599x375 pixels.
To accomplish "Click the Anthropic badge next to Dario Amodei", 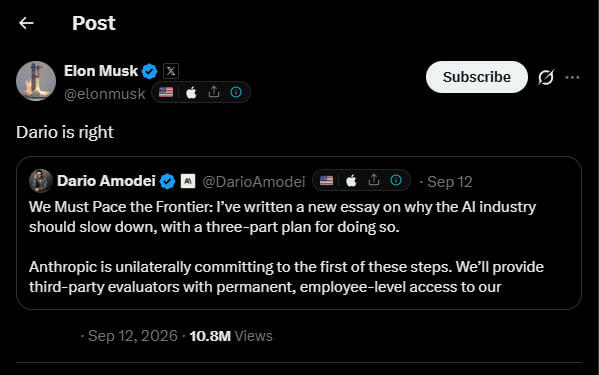I will (188, 181).
